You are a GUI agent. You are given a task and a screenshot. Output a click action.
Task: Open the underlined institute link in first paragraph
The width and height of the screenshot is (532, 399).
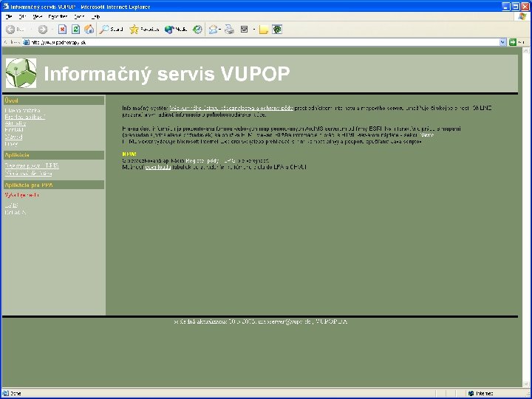point(231,108)
